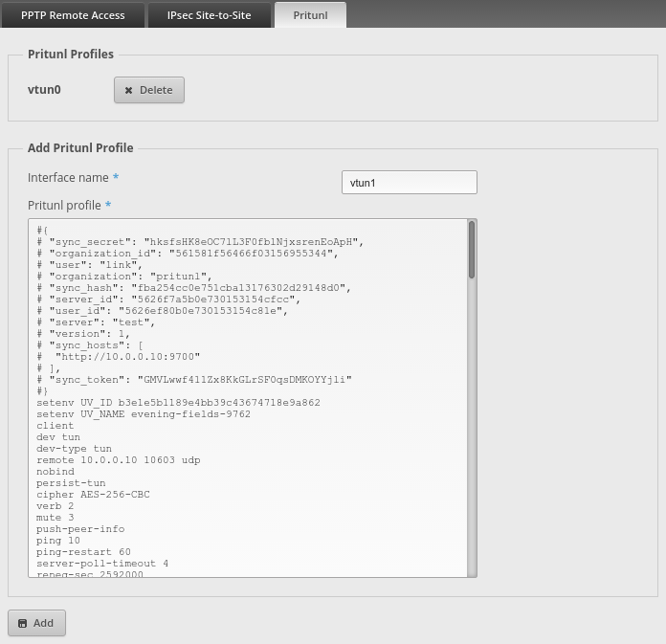The width and height of the screenshot is (666, 644).
Task: Switch to IPsec Site-to-Site tab
Action: click(x=209, y=15)
